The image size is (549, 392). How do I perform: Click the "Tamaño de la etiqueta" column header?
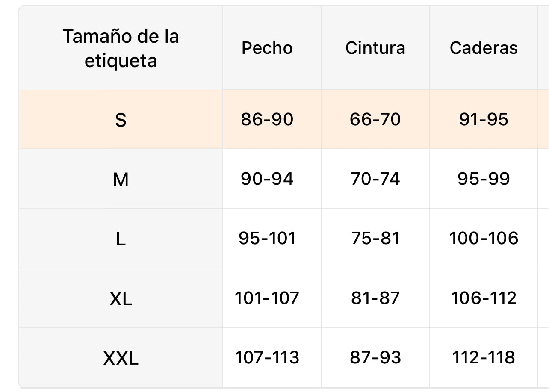[121, 48]
